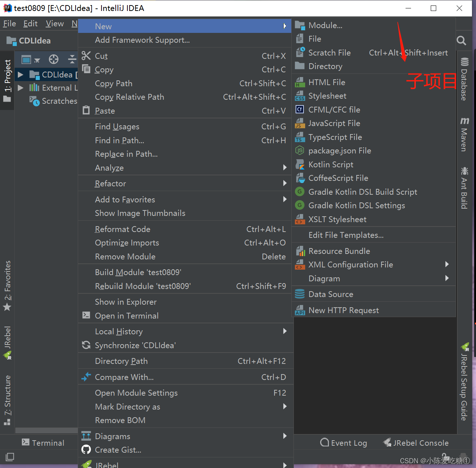Expand the CDLIdea project tree node
This screenshot has width=476, height=468.
pos(21,75)
